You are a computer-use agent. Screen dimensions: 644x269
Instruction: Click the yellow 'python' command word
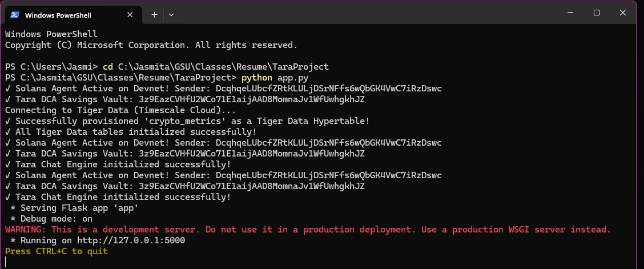coord(257,77)
